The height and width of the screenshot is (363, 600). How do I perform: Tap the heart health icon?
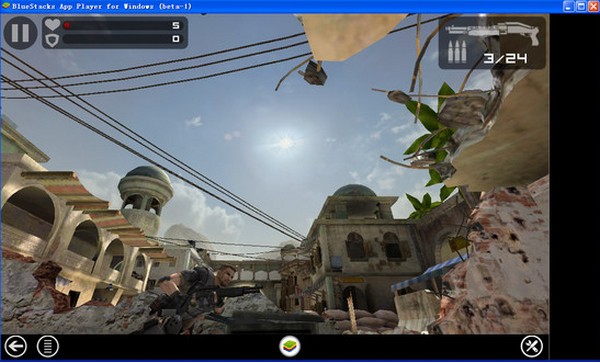point(52,25)
